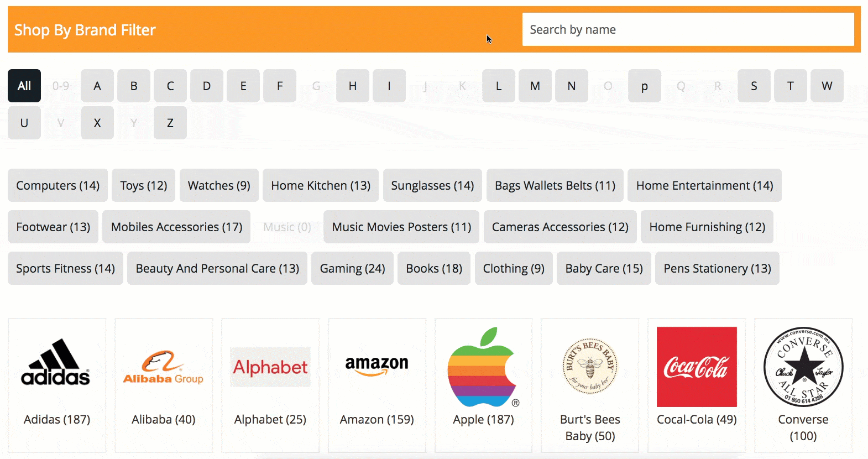The height and width of the screenshot is (459, 868).
Task: Filter brands by letter H
Action: [353, 86]
